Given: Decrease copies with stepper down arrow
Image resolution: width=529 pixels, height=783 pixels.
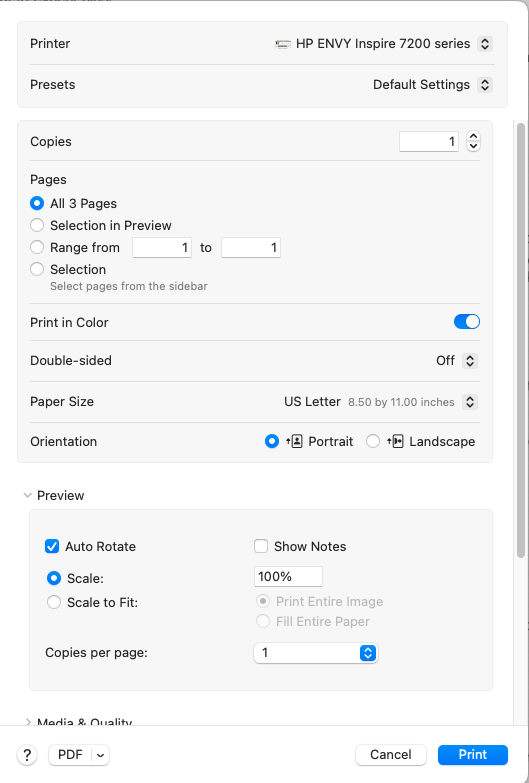Looking at the screenshot, I should (x=473, y=146).
